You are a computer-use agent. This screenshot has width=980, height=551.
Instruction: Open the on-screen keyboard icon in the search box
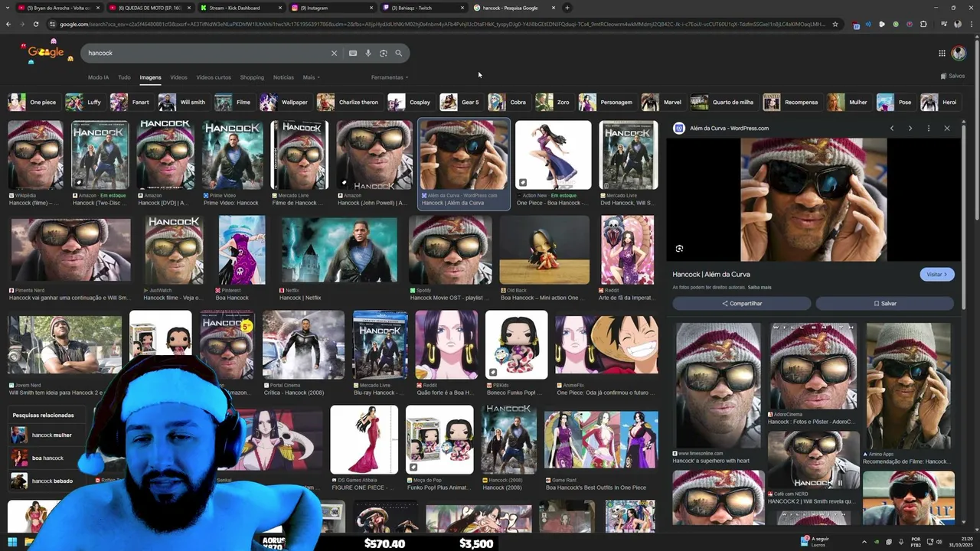tap(352, 54)
